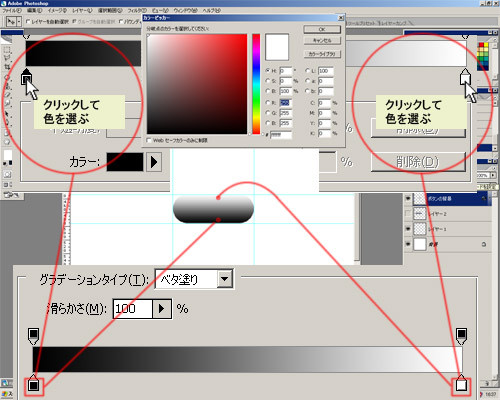Click black color stop in upper-left magnified view
500x400 pixels.
[x=26, y=77]
